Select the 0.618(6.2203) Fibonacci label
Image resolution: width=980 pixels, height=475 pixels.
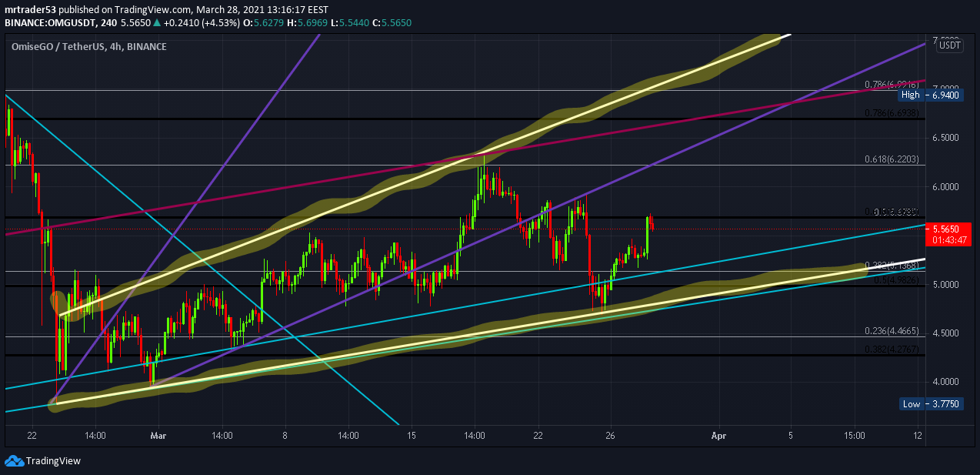coord(892,160)
